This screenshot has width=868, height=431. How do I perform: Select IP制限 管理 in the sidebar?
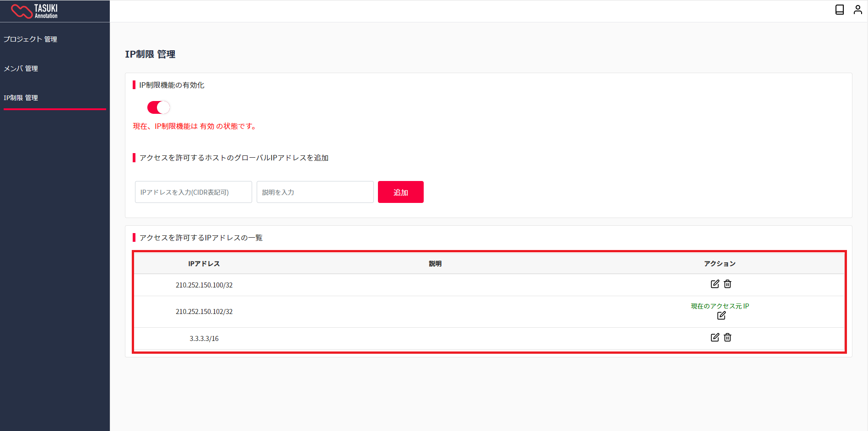pos(21,98)
